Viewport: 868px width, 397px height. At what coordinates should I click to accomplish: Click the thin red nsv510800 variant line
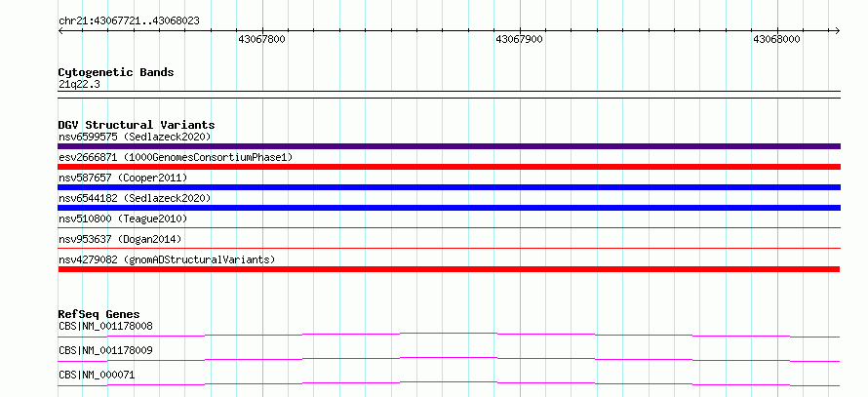449,227
